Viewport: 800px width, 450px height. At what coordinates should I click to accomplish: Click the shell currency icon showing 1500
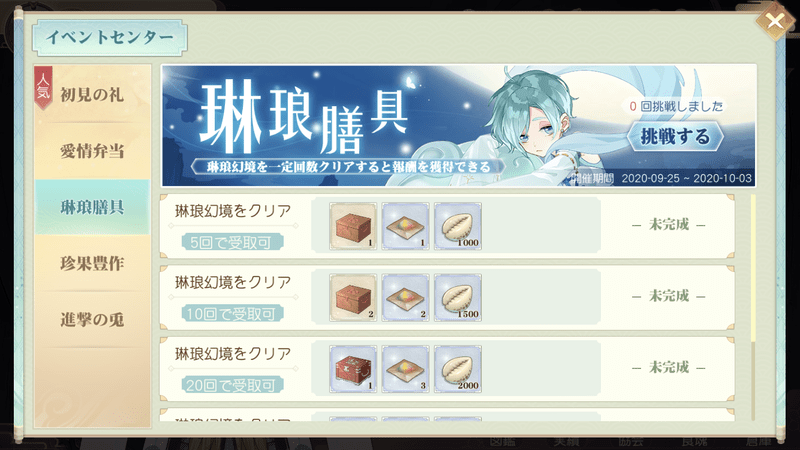coord(458,297)
